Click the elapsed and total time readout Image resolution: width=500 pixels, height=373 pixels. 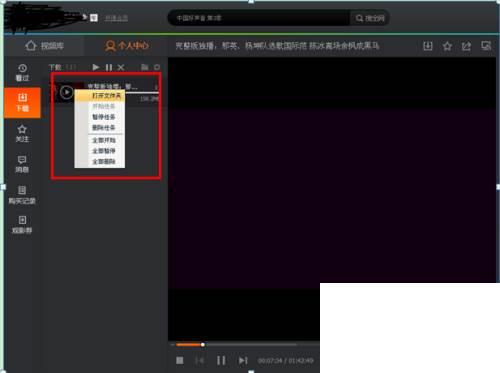click(x=286, y=361)
